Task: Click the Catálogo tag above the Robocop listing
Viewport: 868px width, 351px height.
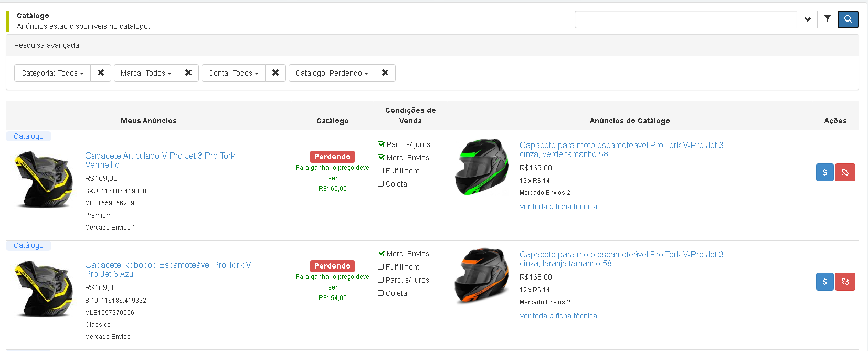Action: (28, 245)
